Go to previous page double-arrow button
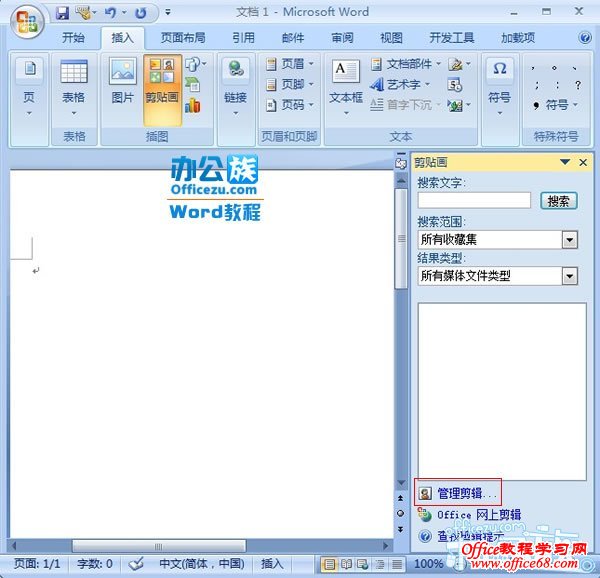Screen dimensions: 600x578 click(400, 498)
